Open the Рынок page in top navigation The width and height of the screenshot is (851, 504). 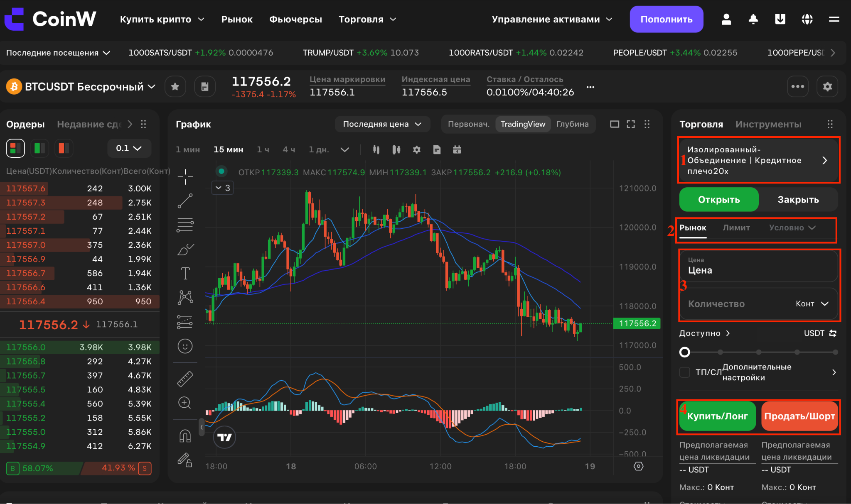tap(237, 19)
